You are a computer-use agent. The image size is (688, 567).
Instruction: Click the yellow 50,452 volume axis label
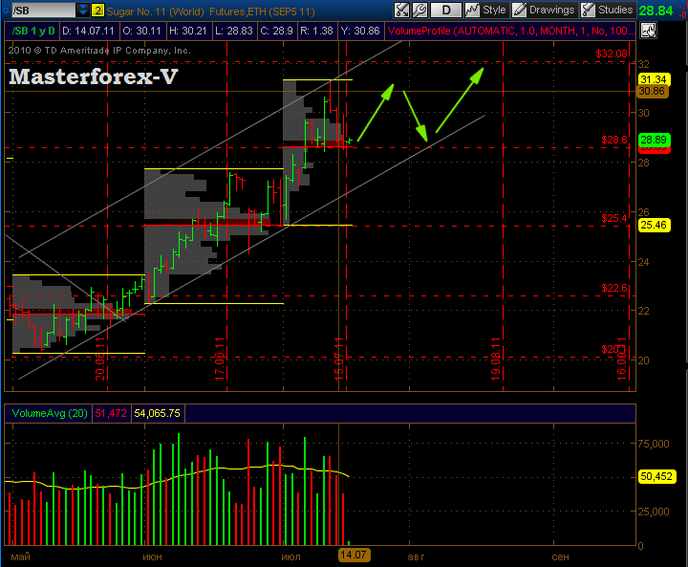[x=656, y=477]
